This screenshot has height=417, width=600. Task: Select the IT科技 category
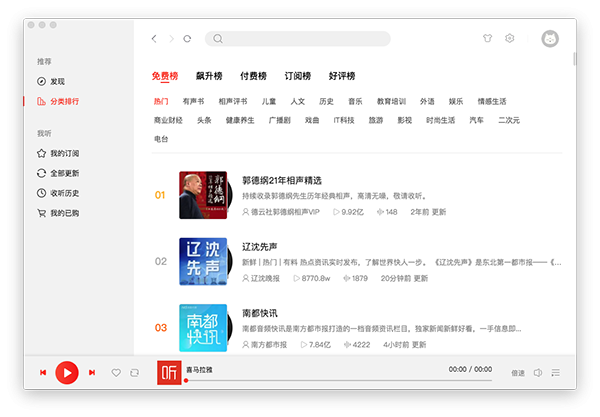pyautogui.click(x=343, y=120)
